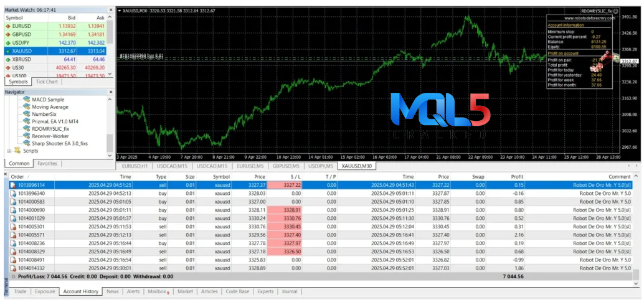Click the GBPUSD direction arrow icon
The height and width of the screenshot is (302, 644).
[8, 34]
